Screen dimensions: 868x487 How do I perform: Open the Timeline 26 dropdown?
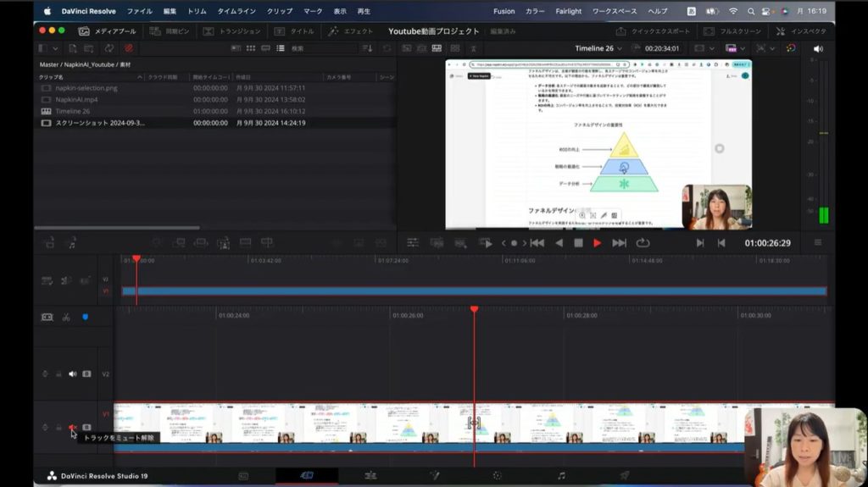(x=598, y=49)
